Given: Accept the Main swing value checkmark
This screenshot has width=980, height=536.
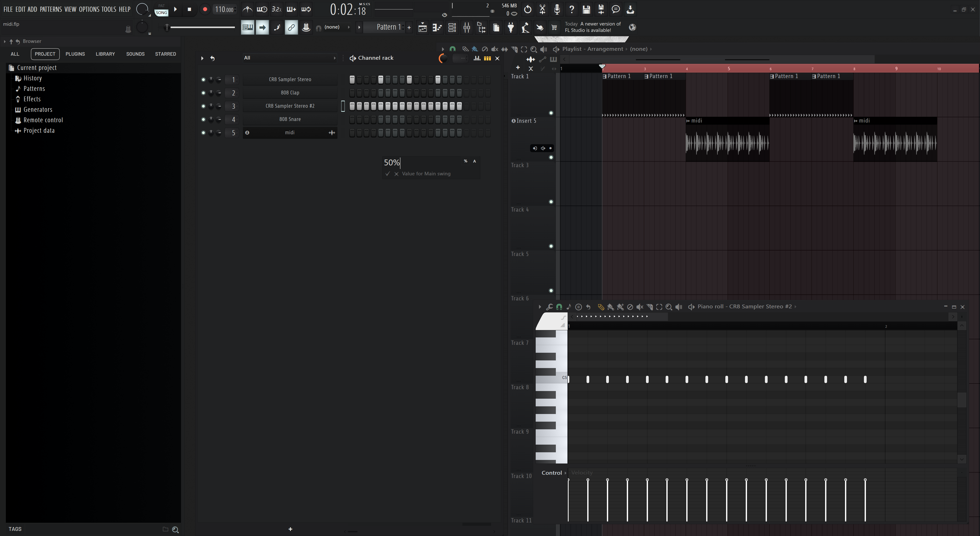Looking at the screenshot, I should 388,174.
